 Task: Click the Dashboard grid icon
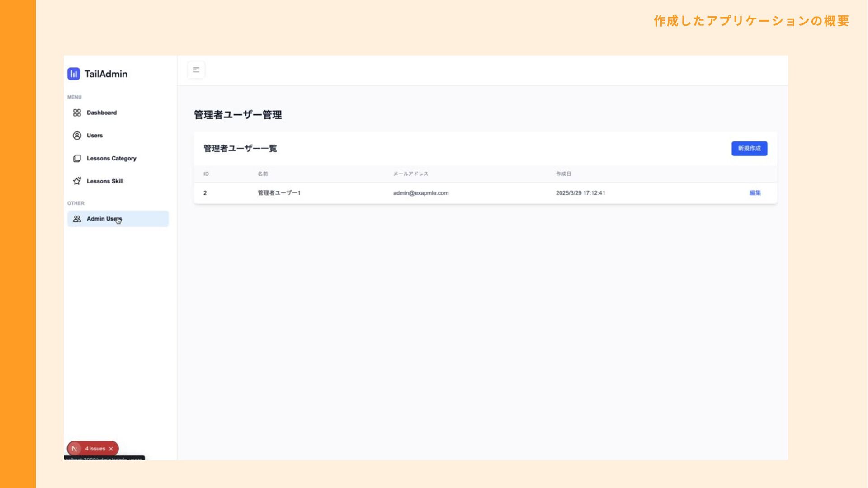tap(77, 113)
